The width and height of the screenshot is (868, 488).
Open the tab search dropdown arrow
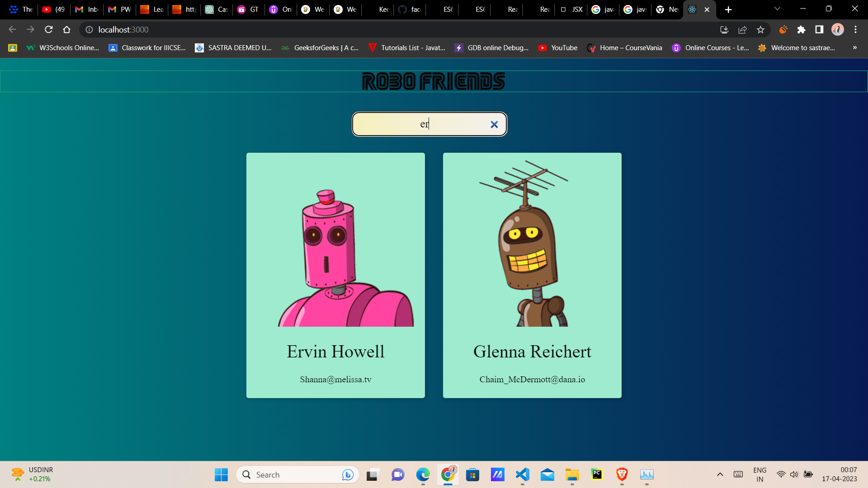777,9
